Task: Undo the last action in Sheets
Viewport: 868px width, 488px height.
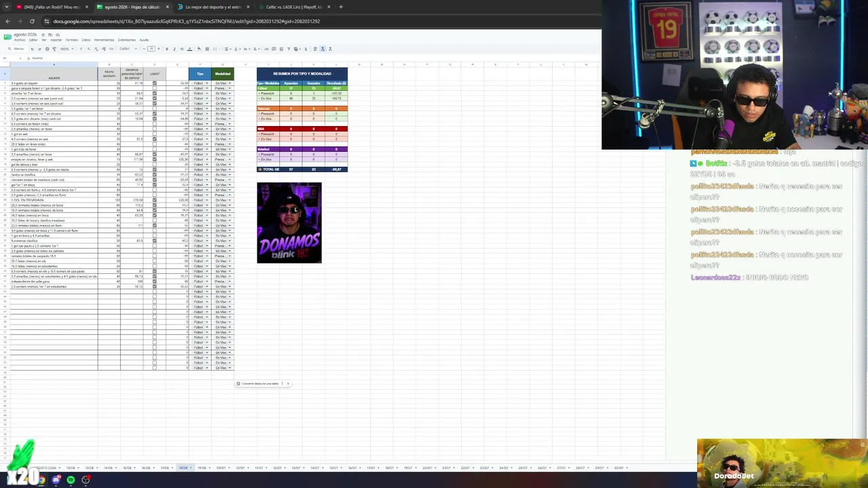Action: 32,49
